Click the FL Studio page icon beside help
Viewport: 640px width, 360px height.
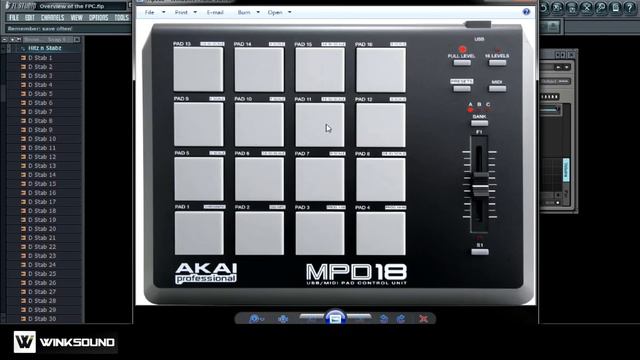point(616,8)
